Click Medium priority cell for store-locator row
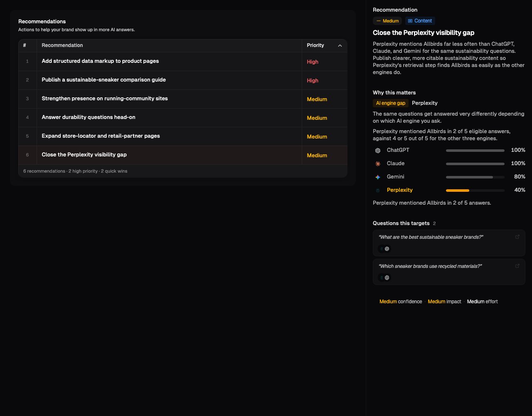The width and height of the screenshot is (532, 416). pos(324,136)
